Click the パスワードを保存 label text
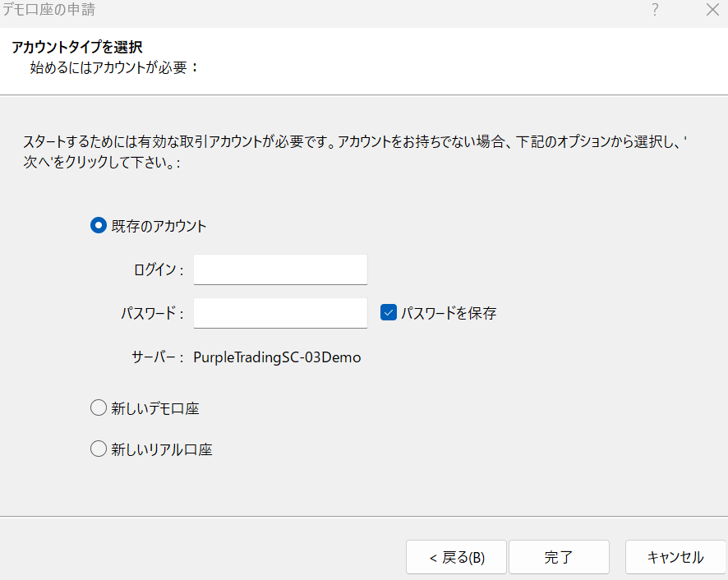This screenshot has height=580, width=728. (x=449, y=313)
